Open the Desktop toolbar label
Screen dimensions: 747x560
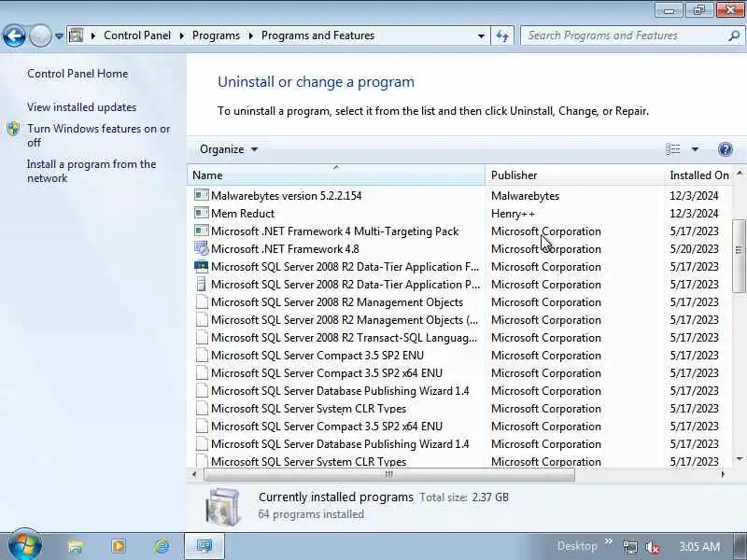coord(577,546)
